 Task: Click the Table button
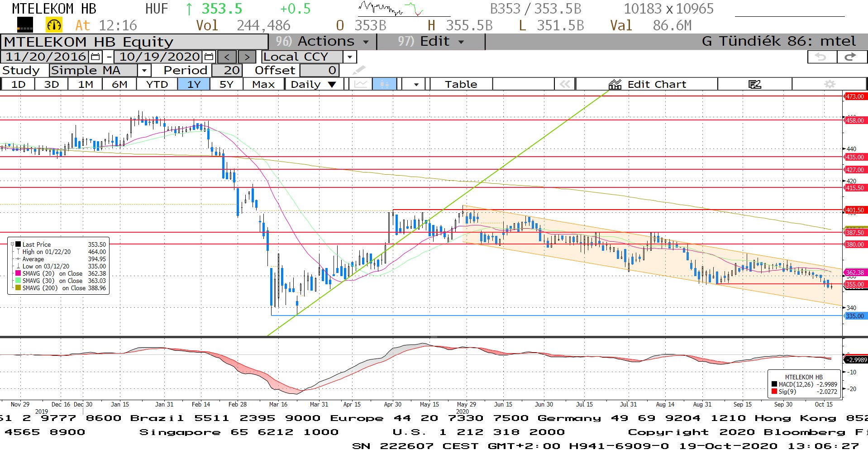tap(461, 84)
